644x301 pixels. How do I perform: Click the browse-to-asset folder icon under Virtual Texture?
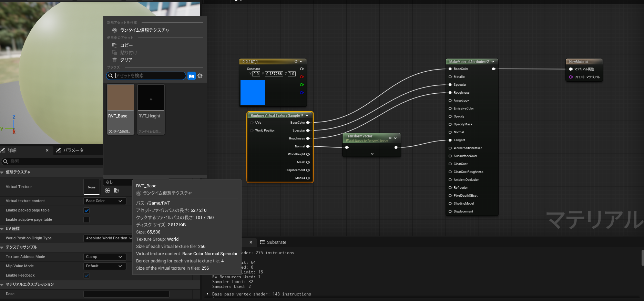click(x=116, y=190)
